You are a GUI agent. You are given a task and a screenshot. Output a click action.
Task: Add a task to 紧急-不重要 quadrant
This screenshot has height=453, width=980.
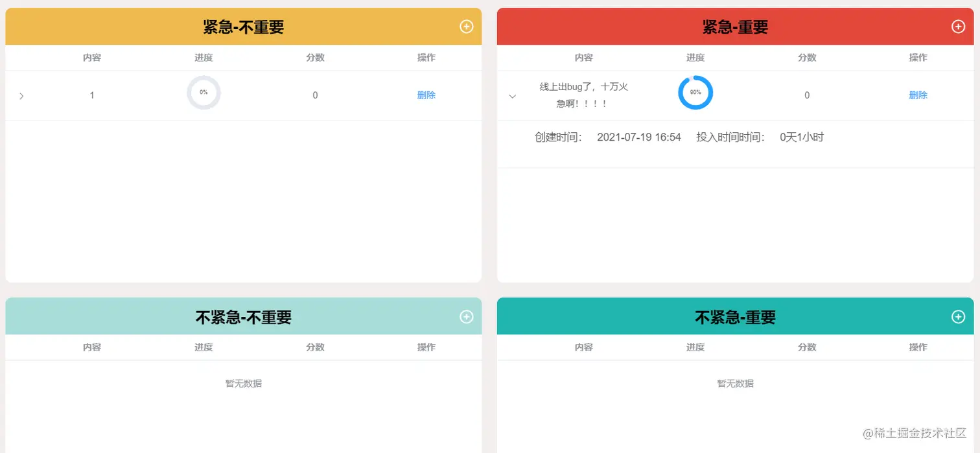pyautogui.click(x=466, y=27)
